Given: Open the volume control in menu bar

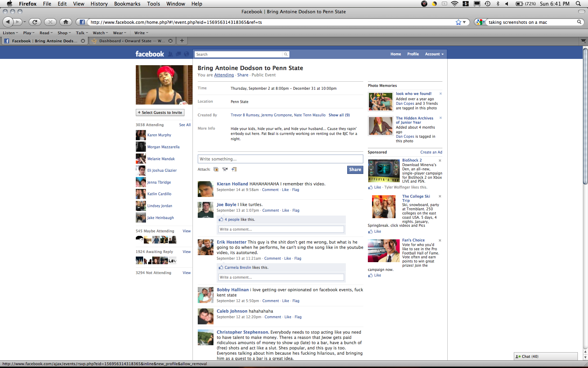Looking at the screenshot, I should [507, 4].
